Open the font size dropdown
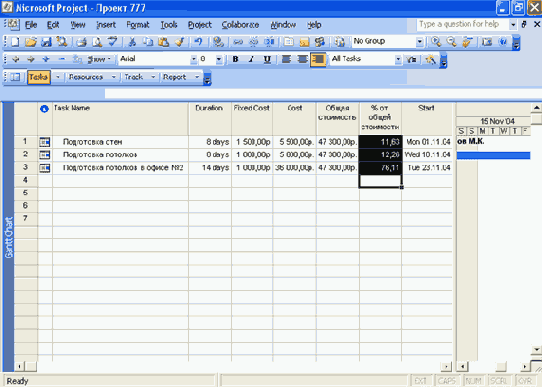The image size is (542, 387). coord(219,59)
